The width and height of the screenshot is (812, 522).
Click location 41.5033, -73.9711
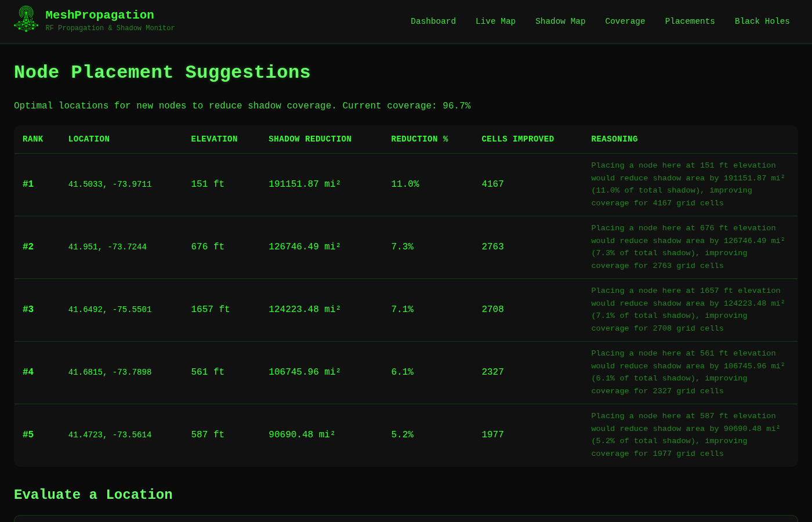[x=110, y=184]
